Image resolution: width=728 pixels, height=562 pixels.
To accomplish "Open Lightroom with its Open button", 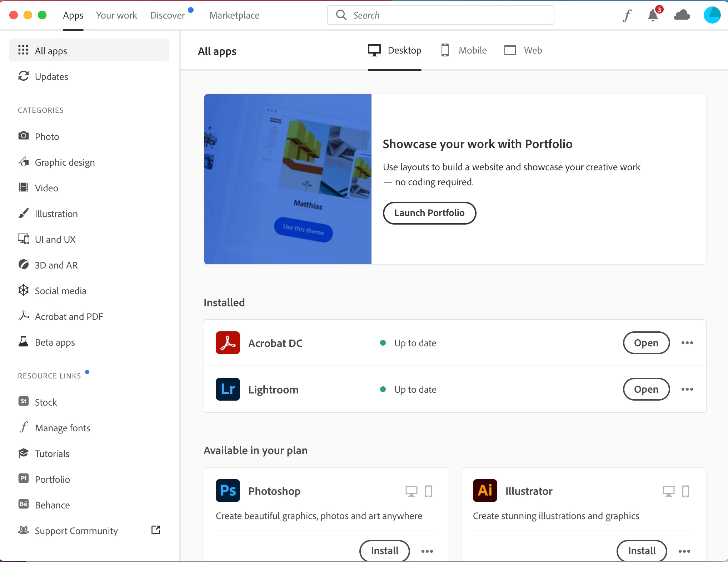I will coord(646,389).
